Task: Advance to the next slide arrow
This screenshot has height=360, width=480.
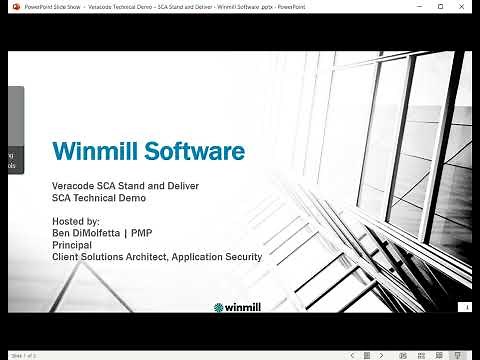Action: [381, 356]
